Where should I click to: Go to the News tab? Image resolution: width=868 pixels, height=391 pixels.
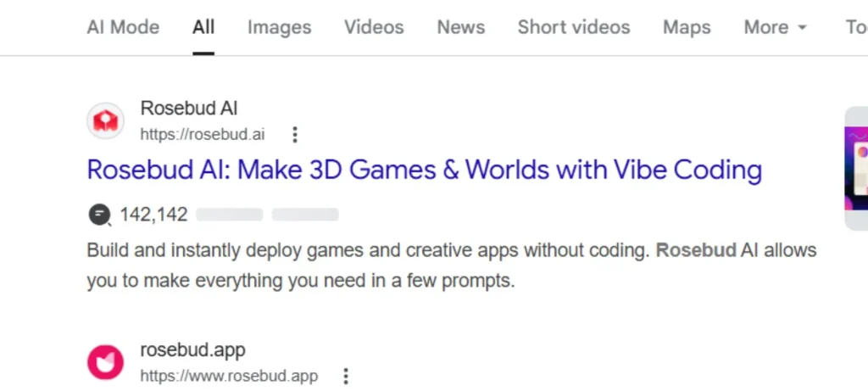coord(460,27)
